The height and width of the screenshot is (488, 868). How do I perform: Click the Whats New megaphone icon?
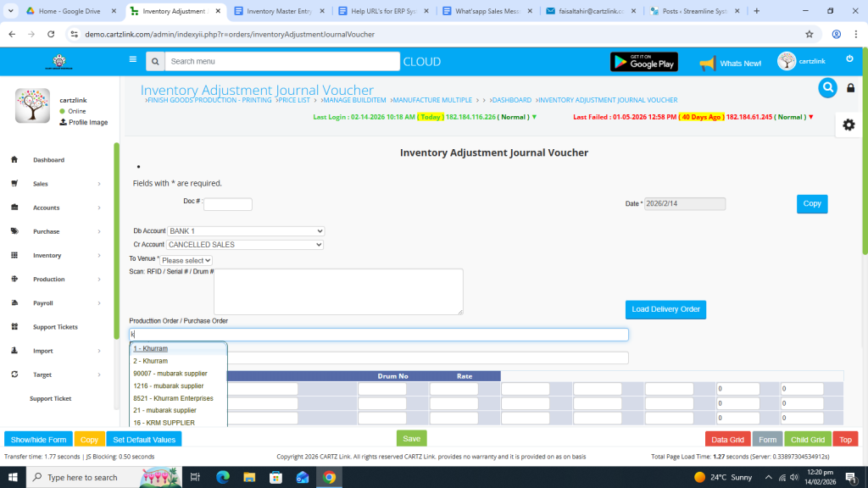707,64
